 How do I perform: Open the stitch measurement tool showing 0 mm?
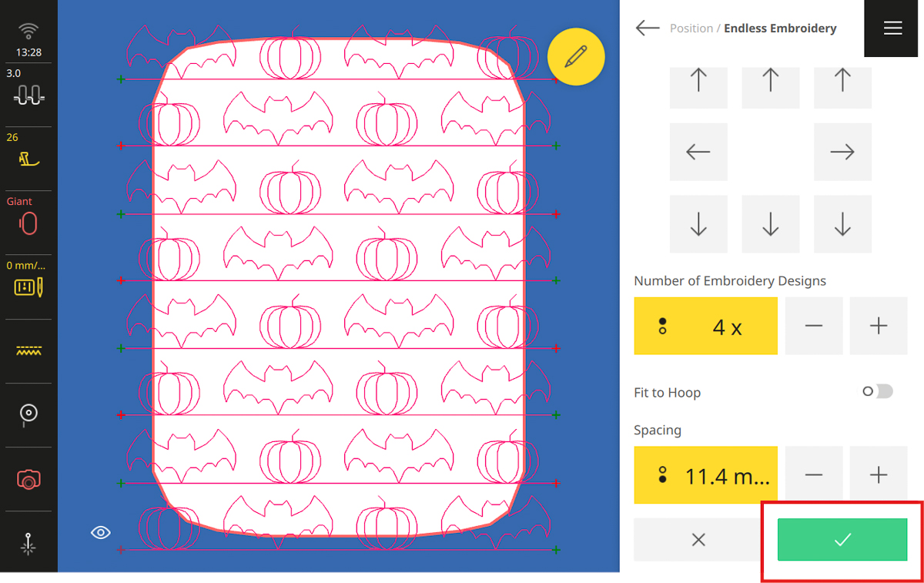pyautogui.click(x=28, y=281)
